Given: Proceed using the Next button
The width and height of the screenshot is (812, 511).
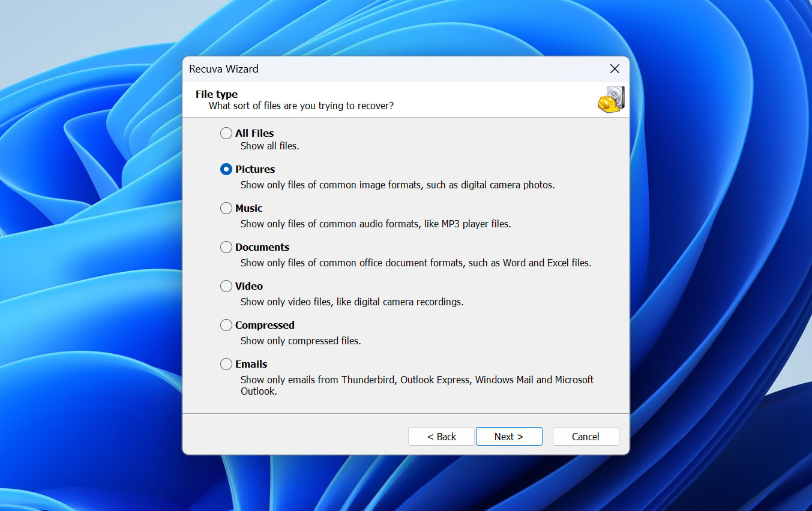Looking at the screenshot, I should coord(509,437).
